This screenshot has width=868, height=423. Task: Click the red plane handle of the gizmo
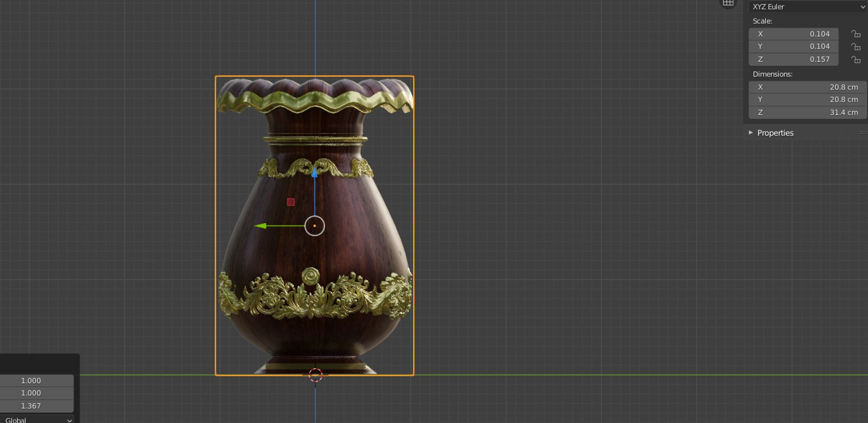pyautogui.click(x=291, y=202)
